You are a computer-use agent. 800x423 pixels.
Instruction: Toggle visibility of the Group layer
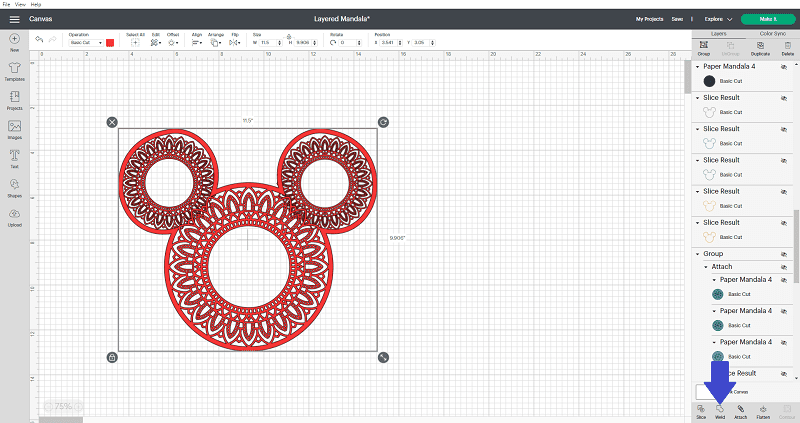click(x=784, y=254)
